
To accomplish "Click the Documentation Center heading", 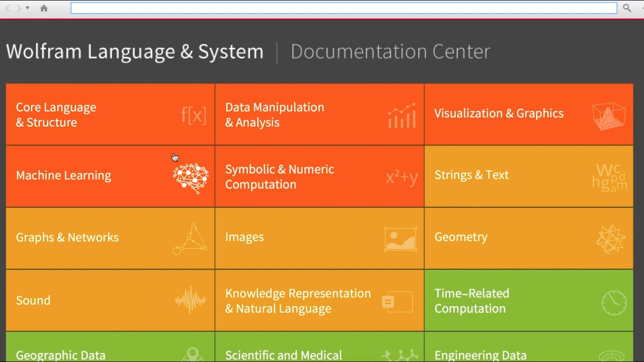I will [390, 52].
